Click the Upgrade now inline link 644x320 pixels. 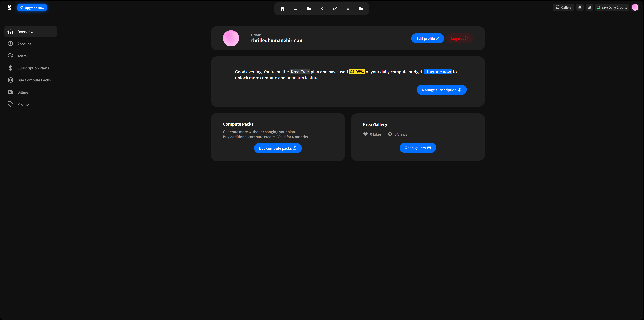pos(438,72)
